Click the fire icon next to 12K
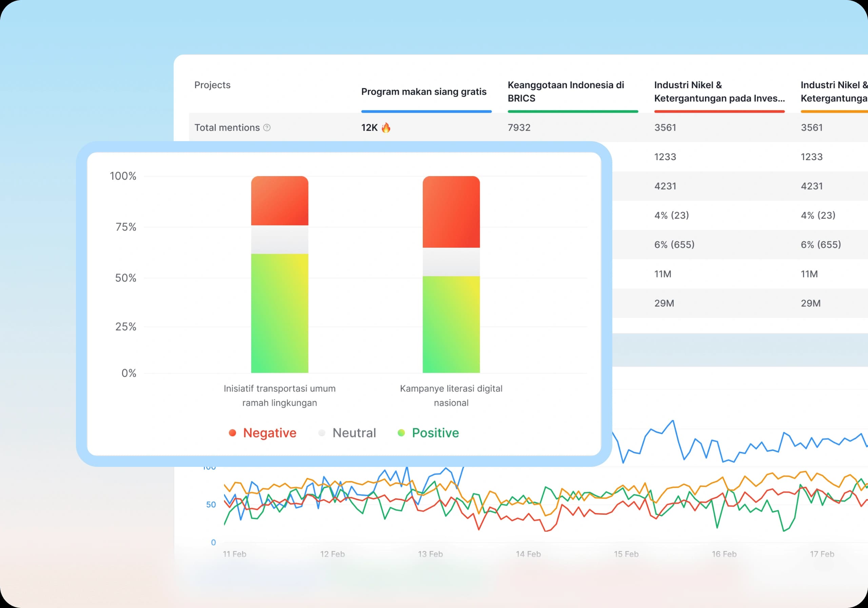Image resolution: width=868 pixels, height=608 pixels. 386,128
